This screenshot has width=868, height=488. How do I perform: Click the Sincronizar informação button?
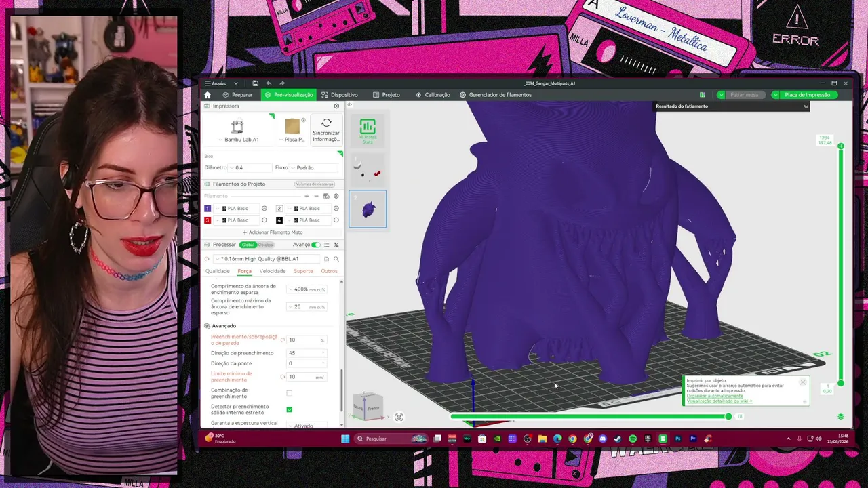(326, 129)
